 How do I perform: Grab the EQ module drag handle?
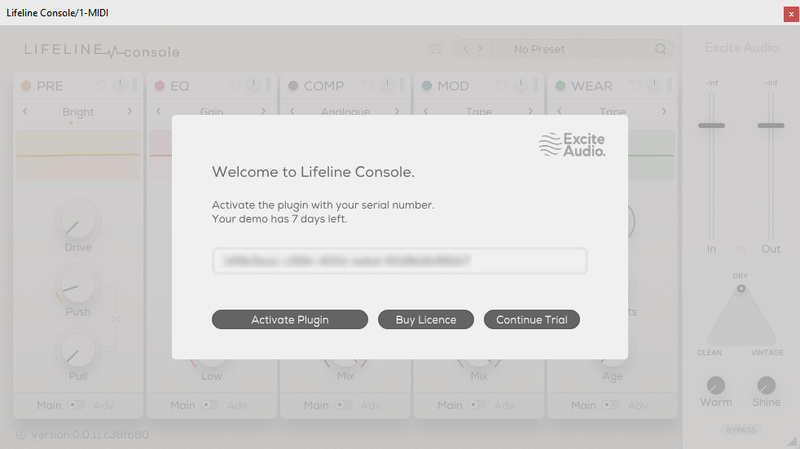(x=269, y=85)
